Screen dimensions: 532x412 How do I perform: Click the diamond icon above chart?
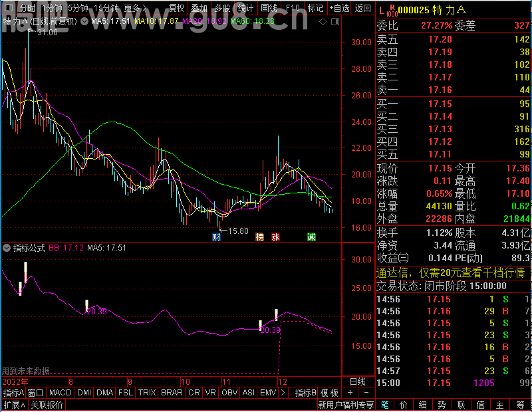(323, 22)
